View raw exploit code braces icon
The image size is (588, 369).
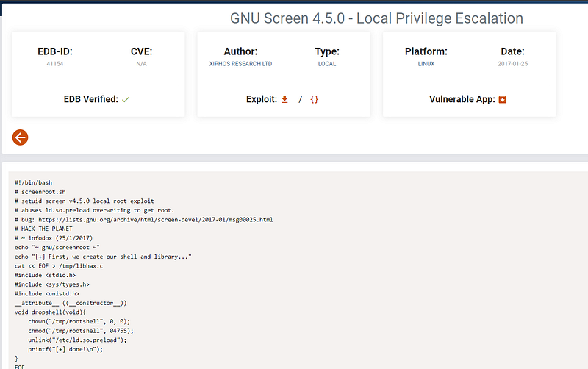(315, 99)
